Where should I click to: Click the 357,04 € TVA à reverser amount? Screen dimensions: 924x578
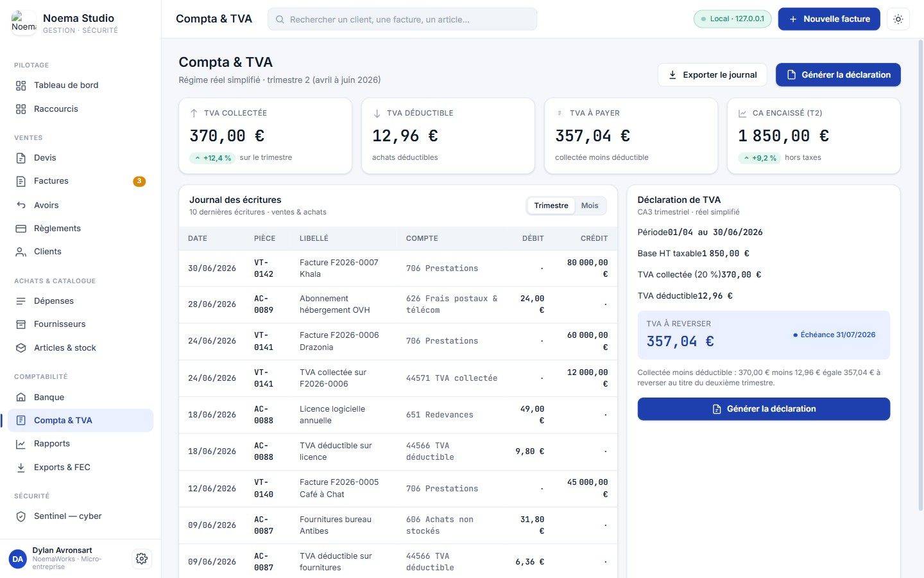click(x=680, y=342)
